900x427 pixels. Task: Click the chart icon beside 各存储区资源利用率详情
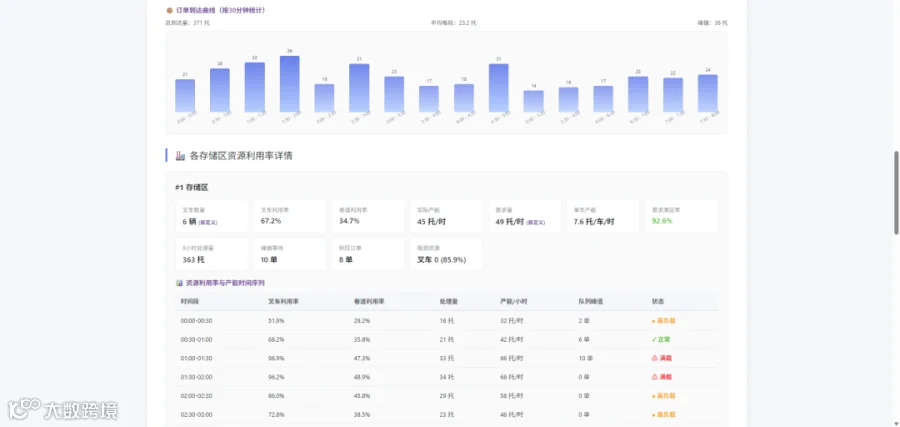[180, 156]
